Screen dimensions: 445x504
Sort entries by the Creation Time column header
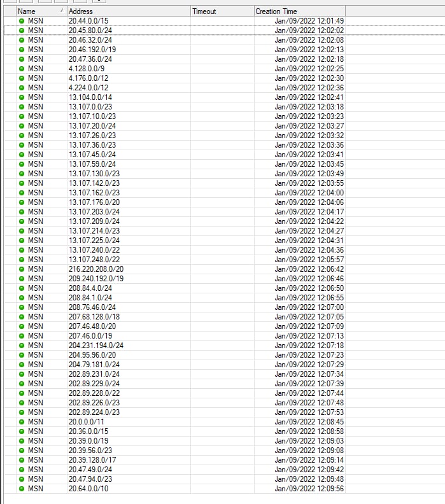pos(300,11)
